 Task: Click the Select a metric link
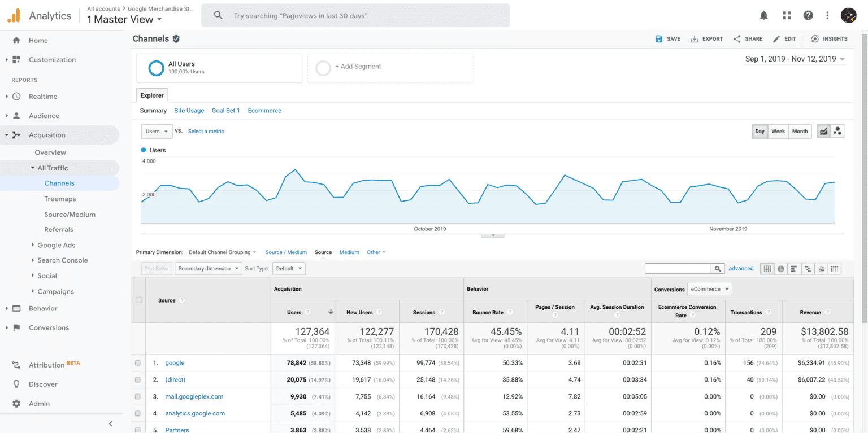pos(206,132)
